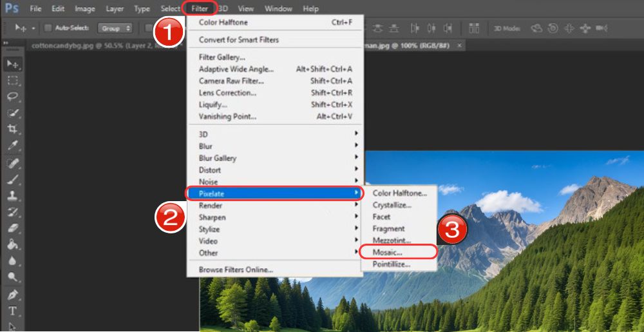Open the Group dropdown in options bar
Viewport: 644px width, 332px height.
[115, 28]
